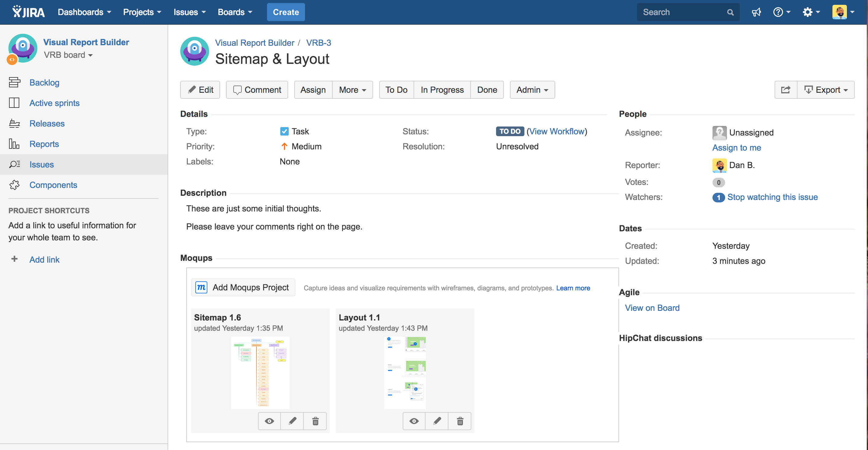
Task: Transition issue to Done
Action: click(487, 89)
